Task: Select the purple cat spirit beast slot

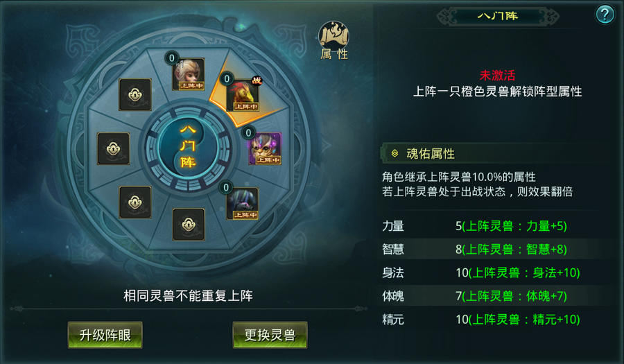Action: coord(265,149)
